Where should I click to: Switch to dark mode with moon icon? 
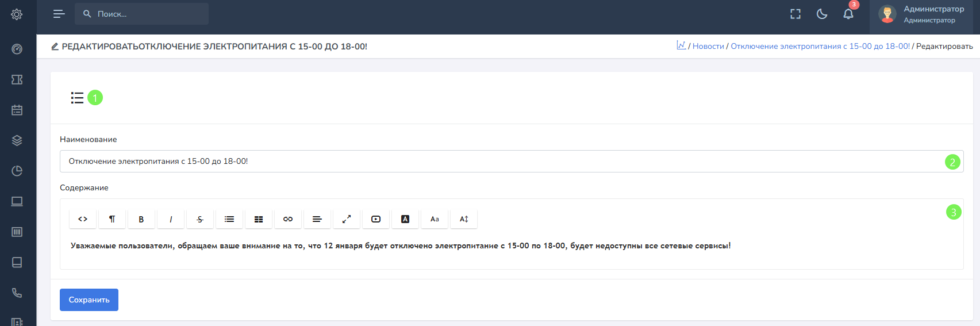click(822, 14)
